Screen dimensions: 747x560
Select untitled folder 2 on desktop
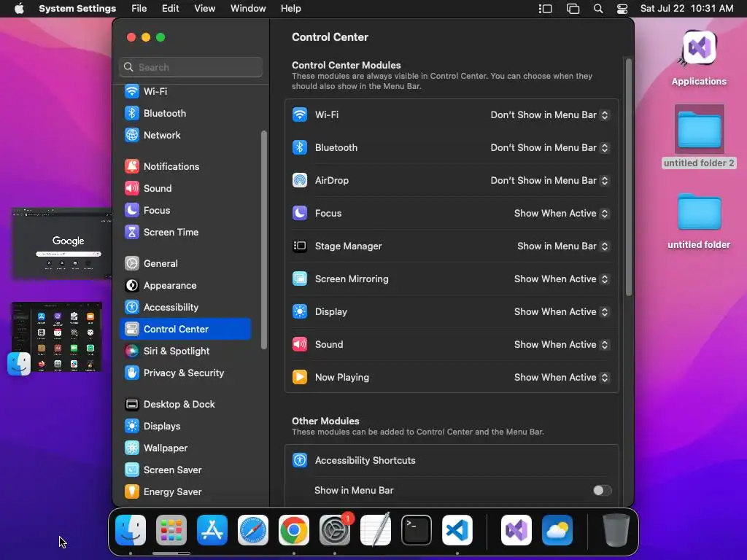[699, 136]
